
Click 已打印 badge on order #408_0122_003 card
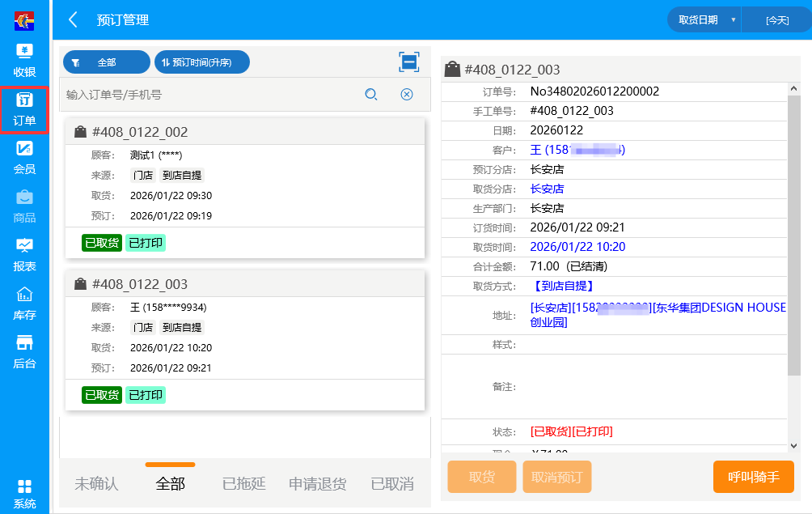coord(146,395)
